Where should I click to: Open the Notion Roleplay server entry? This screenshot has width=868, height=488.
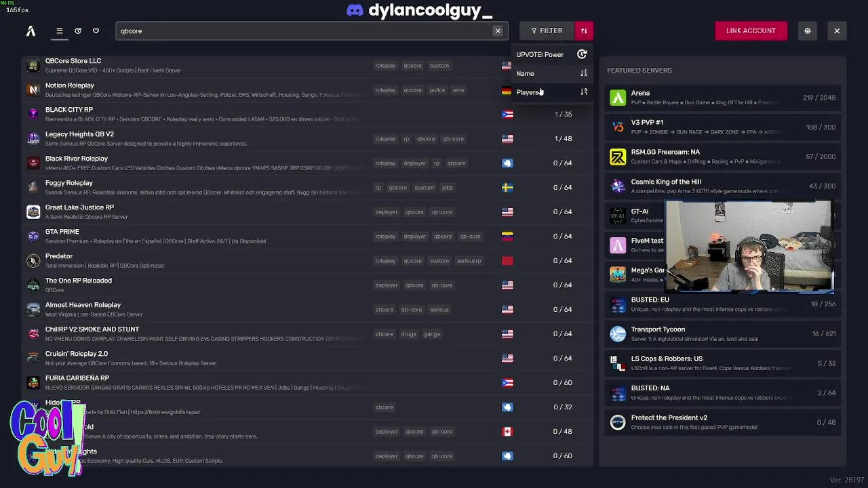[307, 90]
